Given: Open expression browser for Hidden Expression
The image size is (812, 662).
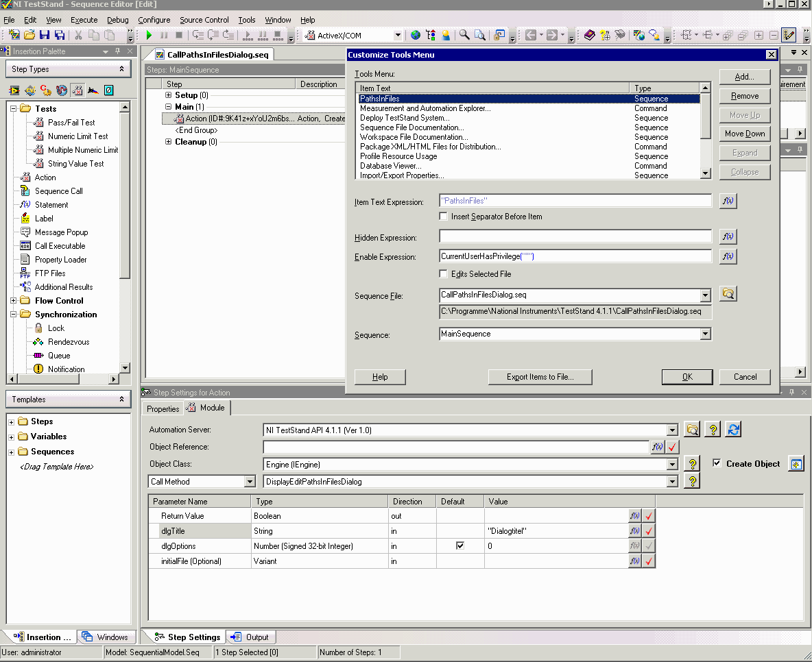Looking at the screenshot, I should [728, 236].
